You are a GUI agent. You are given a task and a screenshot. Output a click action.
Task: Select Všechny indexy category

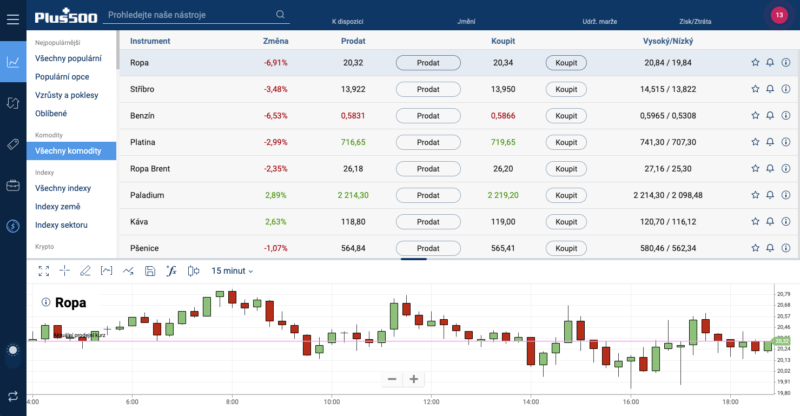(63, 188)
